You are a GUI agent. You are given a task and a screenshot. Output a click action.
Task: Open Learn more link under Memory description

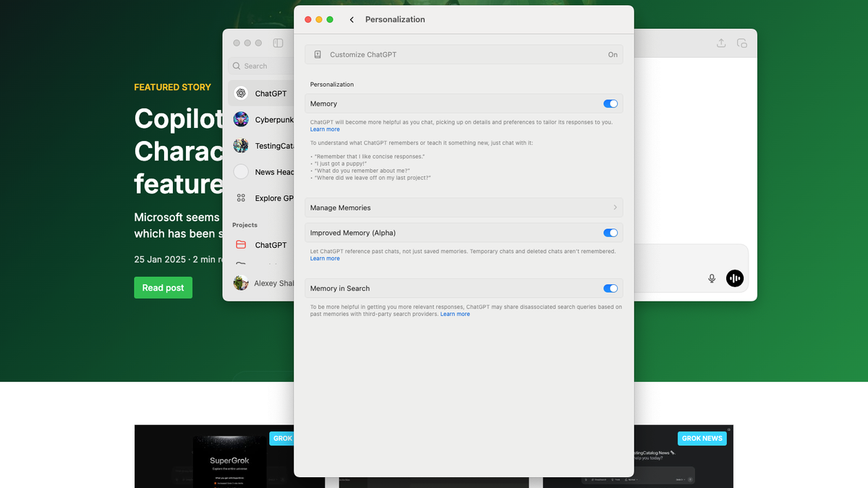tap(325, 129)
